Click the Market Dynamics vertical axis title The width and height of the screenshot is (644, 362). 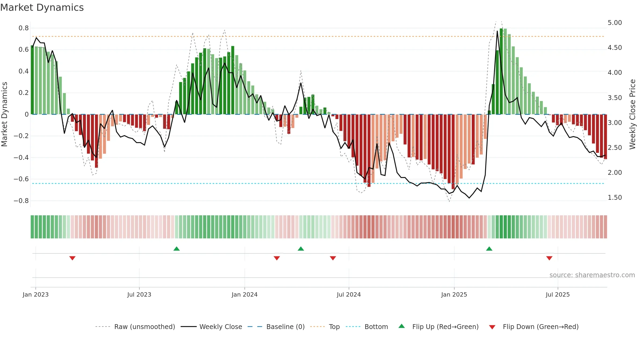coord(4,114)
